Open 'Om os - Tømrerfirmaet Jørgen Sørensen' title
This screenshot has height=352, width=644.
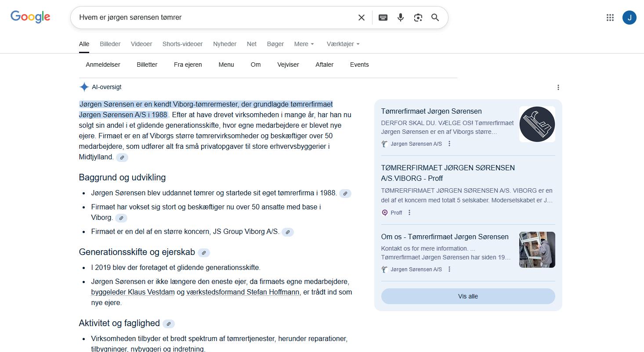click(x=445, y=237)
